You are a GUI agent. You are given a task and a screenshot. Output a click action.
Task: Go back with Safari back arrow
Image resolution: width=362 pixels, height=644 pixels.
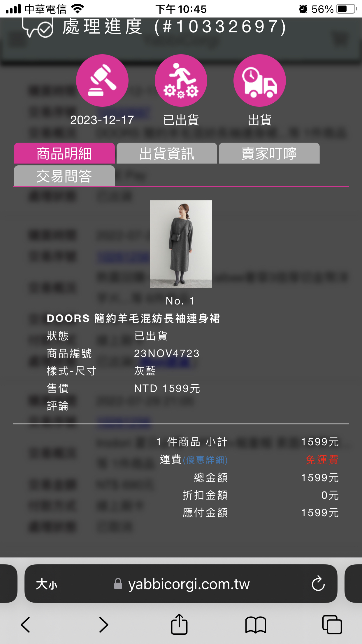(25, 625)
